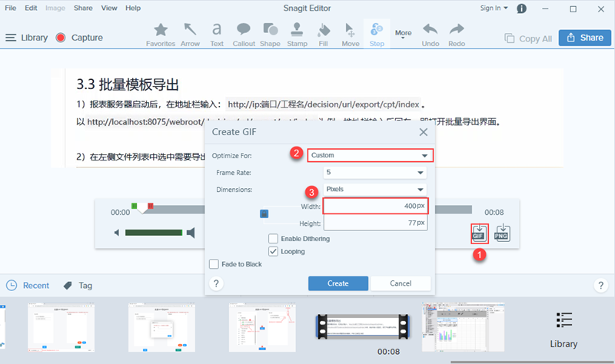Screen dimensions: 615x364
Task: Select the Stamp tool
Action: point(297,35)
